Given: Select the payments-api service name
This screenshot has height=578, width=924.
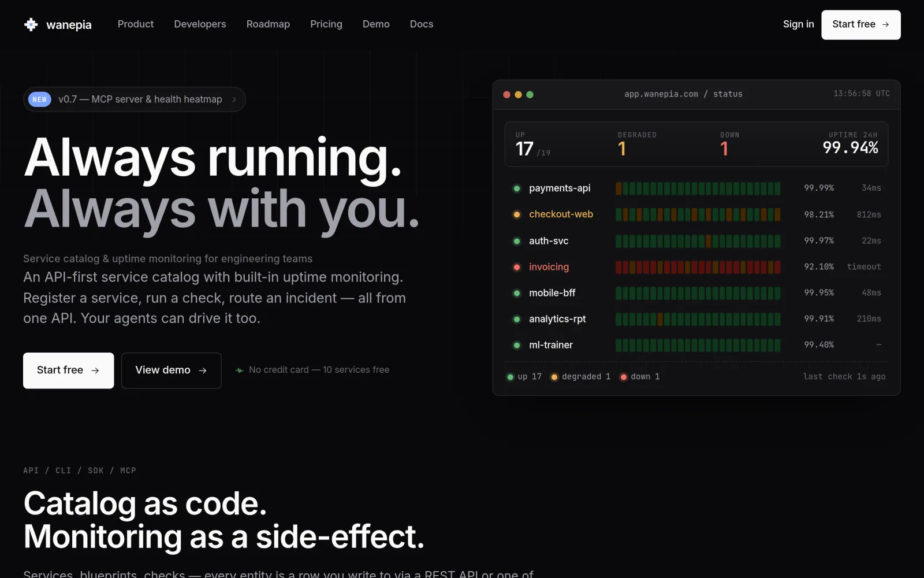Looking at the screenshot, I should tap(560, 188).
